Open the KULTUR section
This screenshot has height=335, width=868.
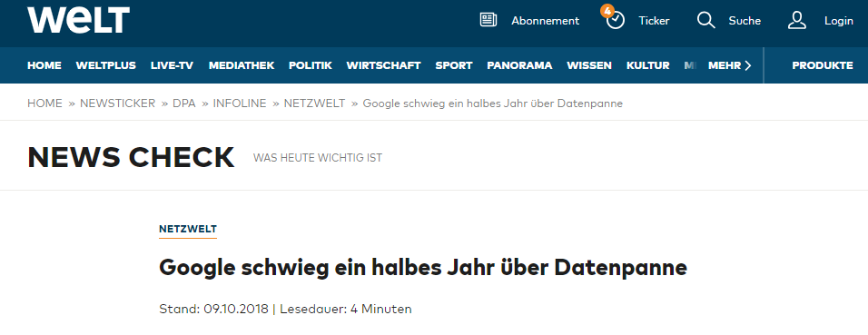647,65
